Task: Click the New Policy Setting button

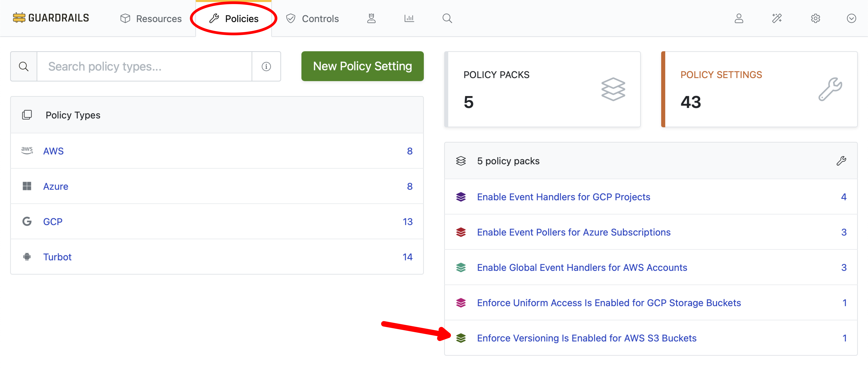Action: pyautogui.click(x=362, y=66)
